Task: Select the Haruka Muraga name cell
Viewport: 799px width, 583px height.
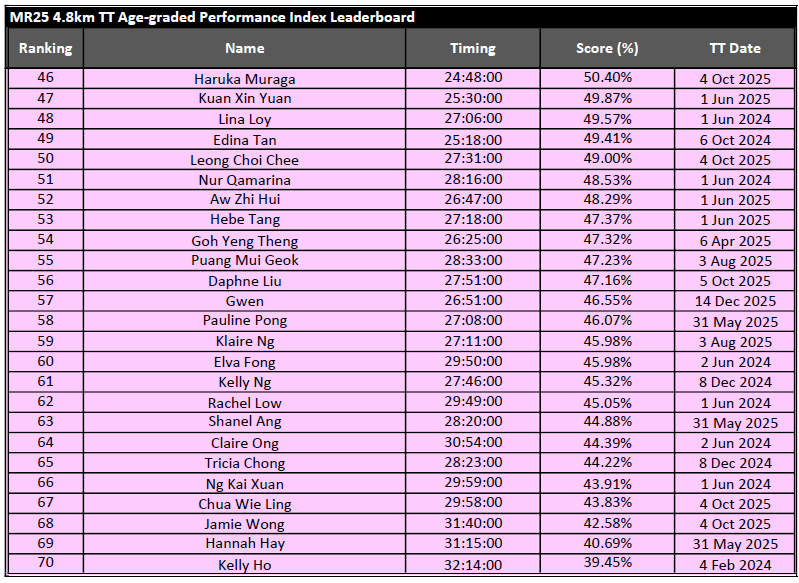Action: pyautogui.click(x=244, y=79)
